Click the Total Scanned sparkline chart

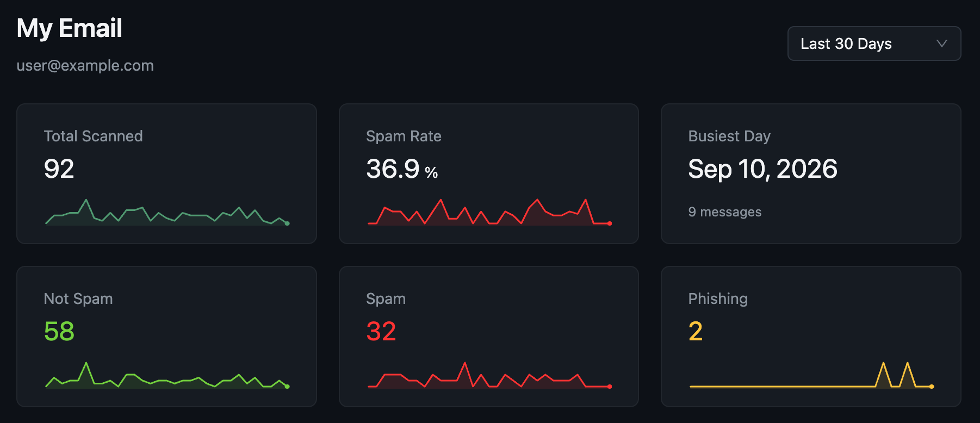coord(166,212)
